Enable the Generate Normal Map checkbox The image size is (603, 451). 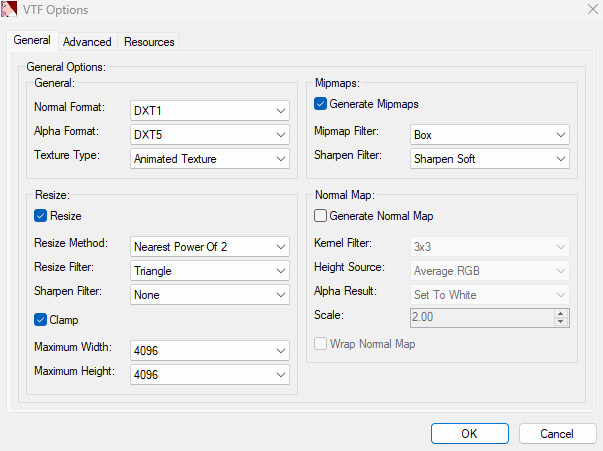[321, 216]
